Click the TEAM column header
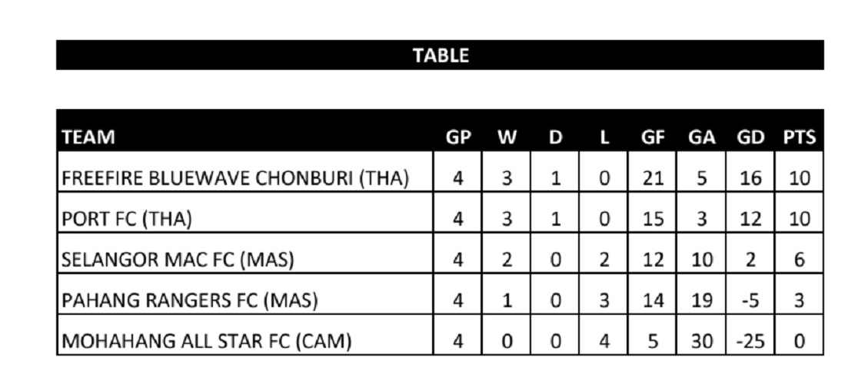The image size is (868, 384). [88, 138]
